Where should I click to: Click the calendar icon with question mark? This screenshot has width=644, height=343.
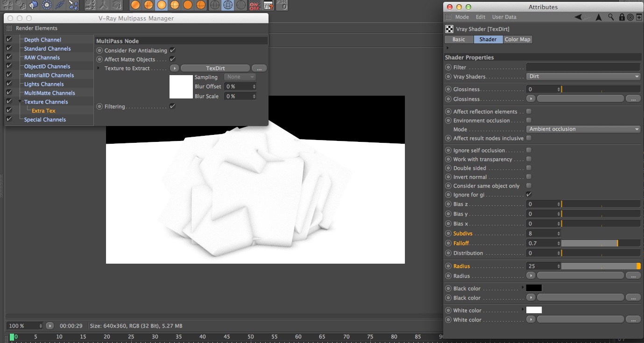coord(268,6)
